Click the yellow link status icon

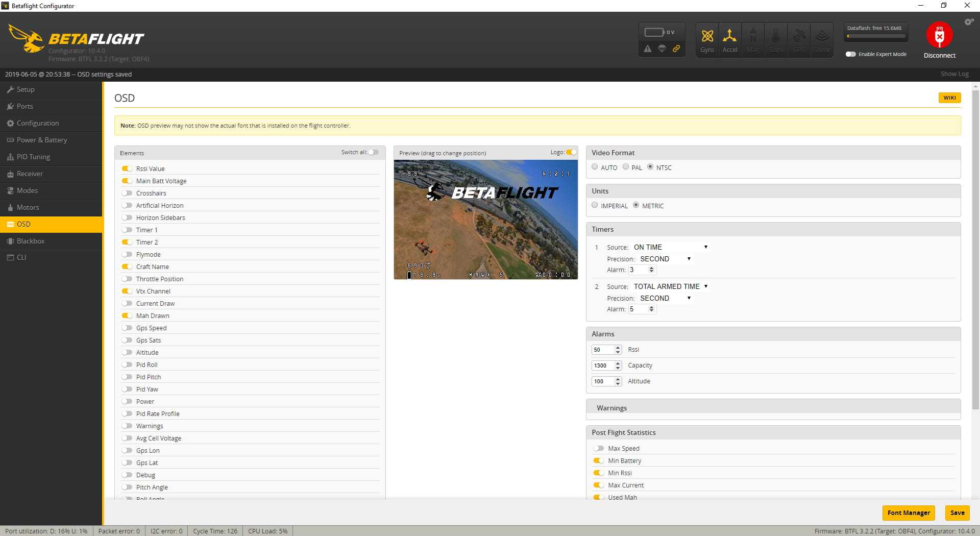[x=676, y=48]
